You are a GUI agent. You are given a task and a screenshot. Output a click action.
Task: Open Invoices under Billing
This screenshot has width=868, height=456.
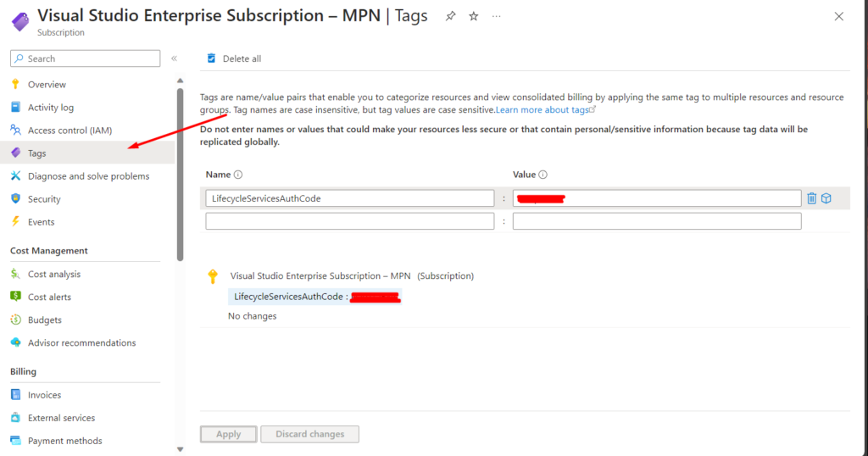[x=45, y=395]
